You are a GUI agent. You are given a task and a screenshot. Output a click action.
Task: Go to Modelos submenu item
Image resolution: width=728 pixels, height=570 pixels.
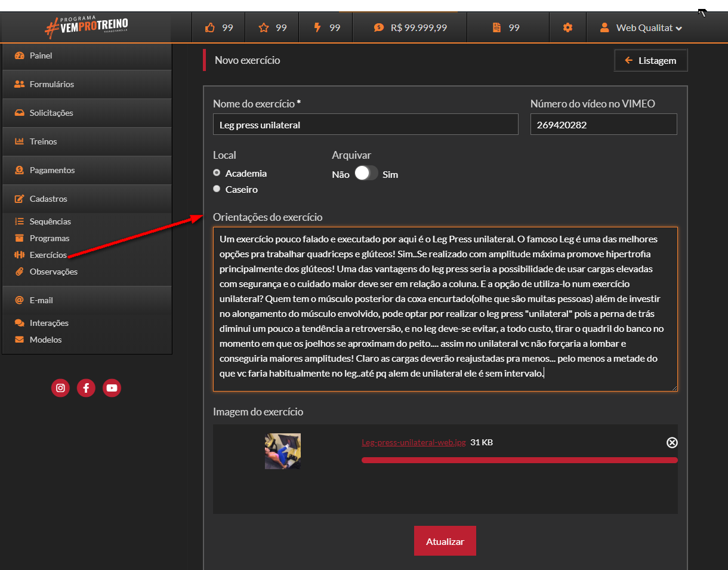click(45, 340)
